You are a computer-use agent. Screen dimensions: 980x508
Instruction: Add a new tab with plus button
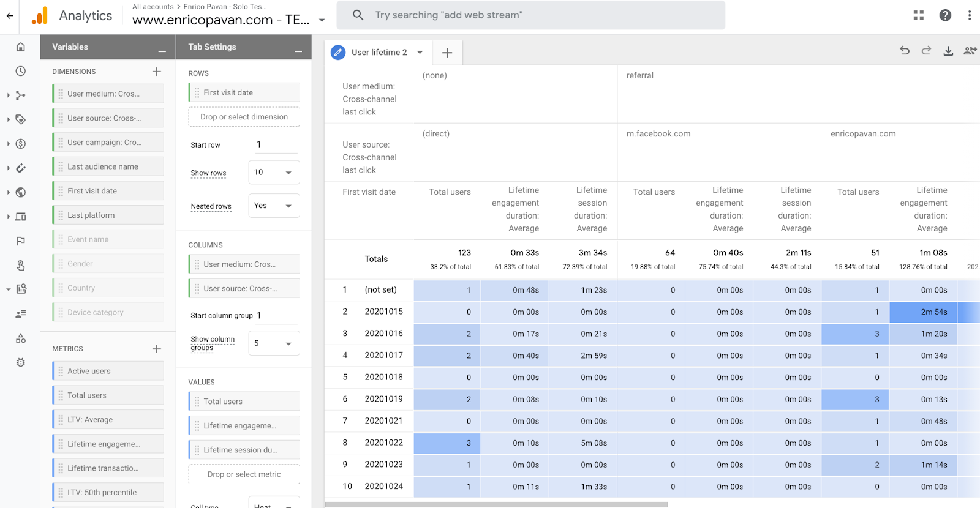pos(447,53)
